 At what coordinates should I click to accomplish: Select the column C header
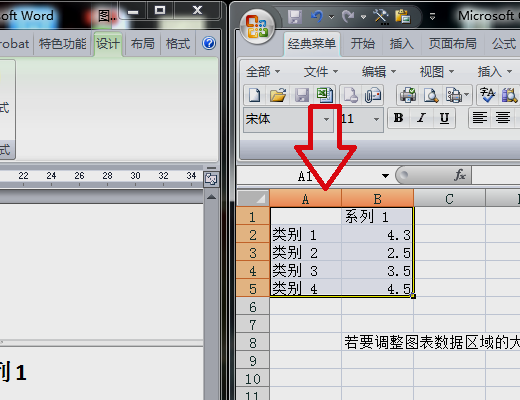(449, 199)
